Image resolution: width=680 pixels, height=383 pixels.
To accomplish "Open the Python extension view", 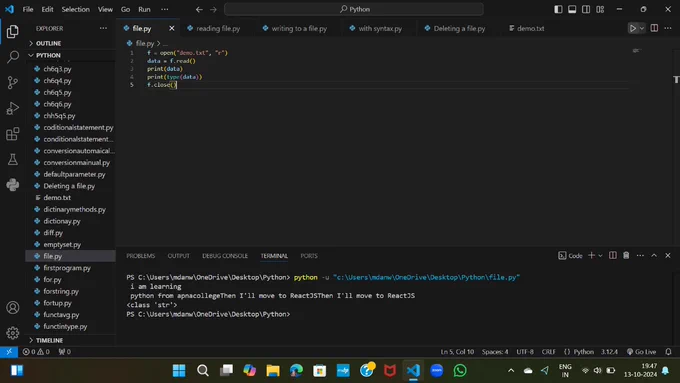I will point(13,185).
